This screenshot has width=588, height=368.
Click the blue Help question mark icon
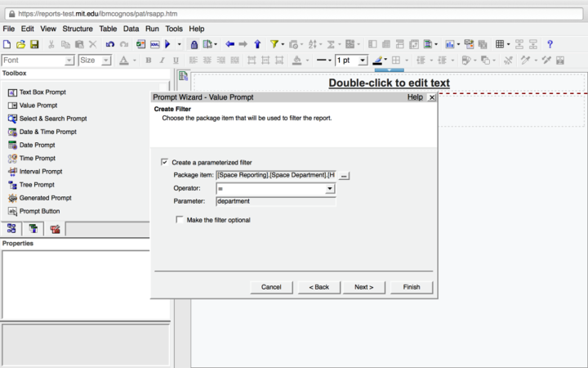[x=550, y=44]
